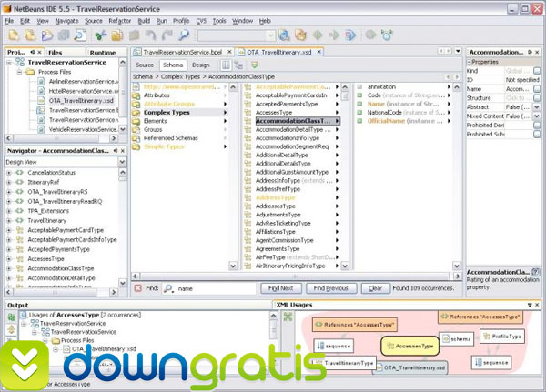Switch to the Source view toggle
This screenshot has width=546, height=392.
pos(145,65)
